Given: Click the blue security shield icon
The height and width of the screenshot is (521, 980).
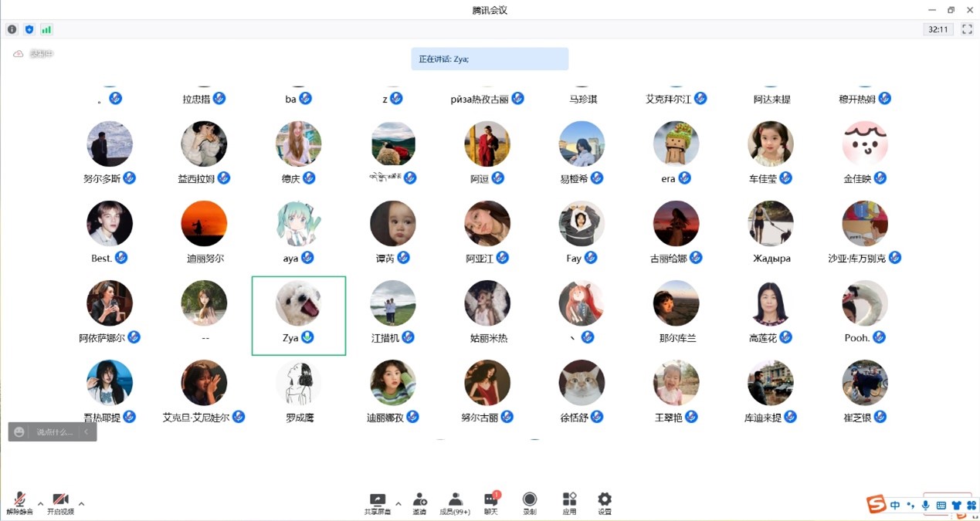Looking at the screenshot, I should 29,29.
